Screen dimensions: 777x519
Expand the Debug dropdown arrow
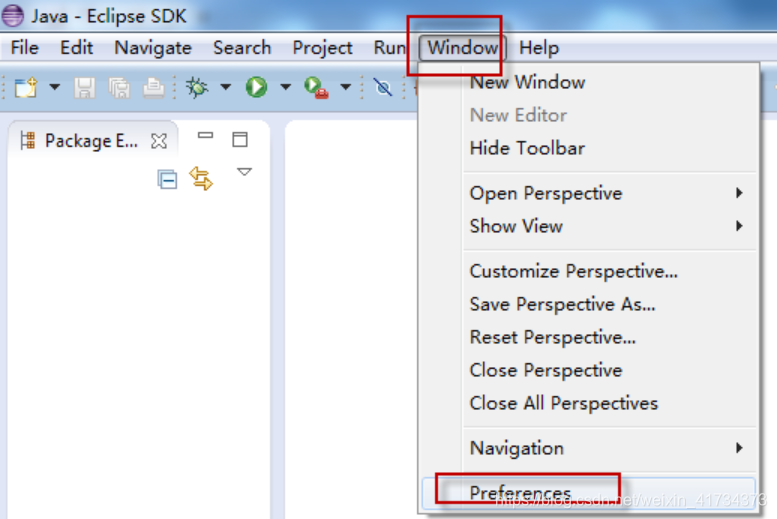pos(225,87)
